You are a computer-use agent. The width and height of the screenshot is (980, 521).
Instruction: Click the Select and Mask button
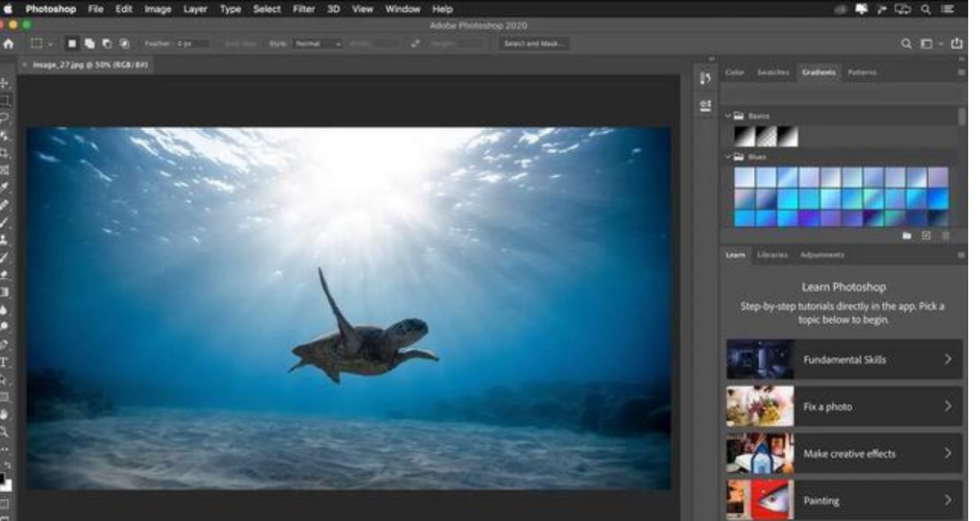pyautogui.click(x=533, y=44)
